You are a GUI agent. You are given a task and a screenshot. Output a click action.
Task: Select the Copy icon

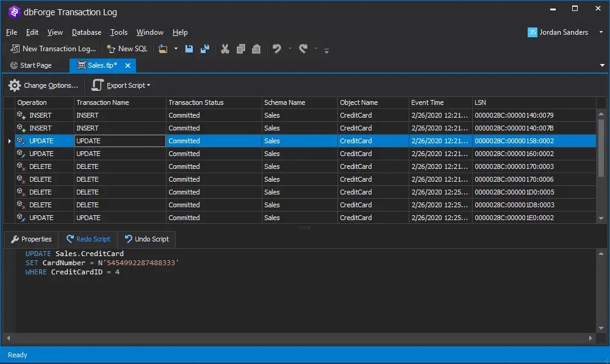240,48
